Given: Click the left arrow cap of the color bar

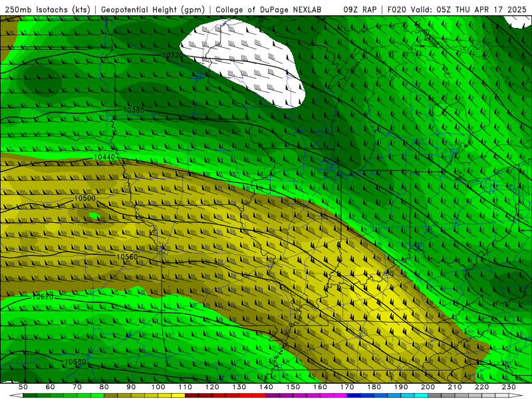Looking at the screenshot, I should click(x=16, y=396).
